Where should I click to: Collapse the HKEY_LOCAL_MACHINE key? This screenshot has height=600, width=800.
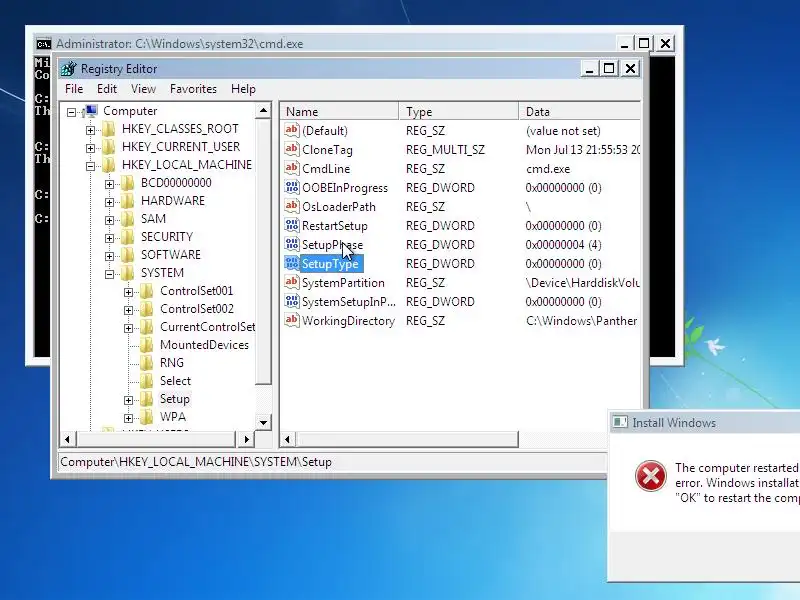90,166
